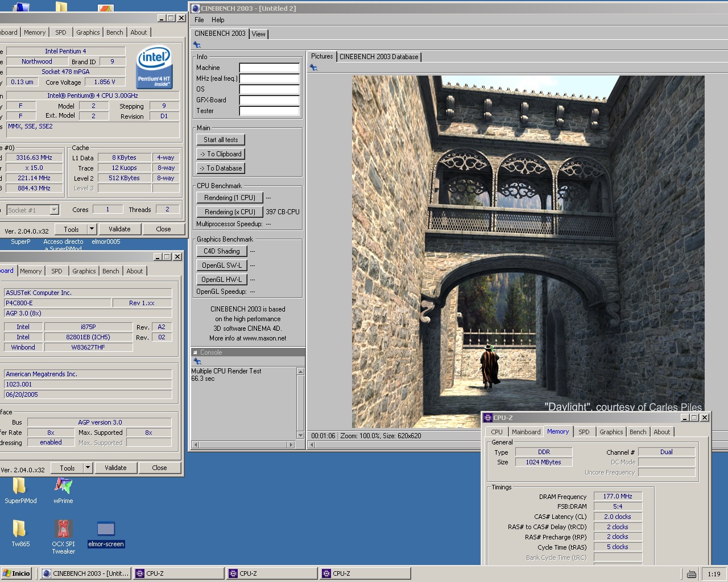Screen dimensions: 728x582
Task: Activate the last CPU-Z taskbar button
Action: [x=366, y=573]
